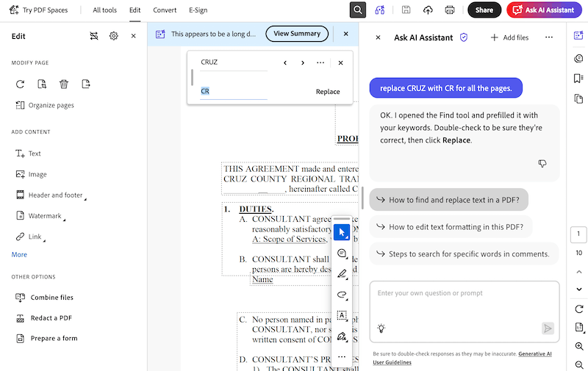Open Edit panel settings gear

click(114, 36)
